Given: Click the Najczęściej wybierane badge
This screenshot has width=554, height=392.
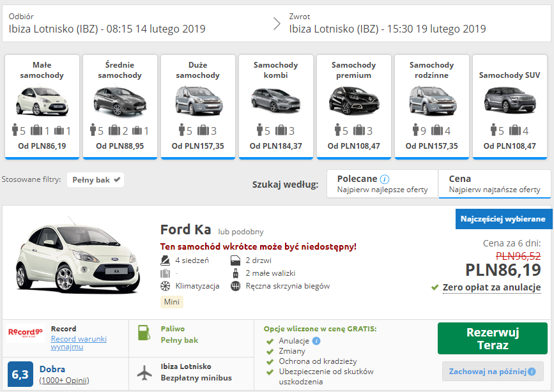Looking at the screenshot, I should click(504, 219).
